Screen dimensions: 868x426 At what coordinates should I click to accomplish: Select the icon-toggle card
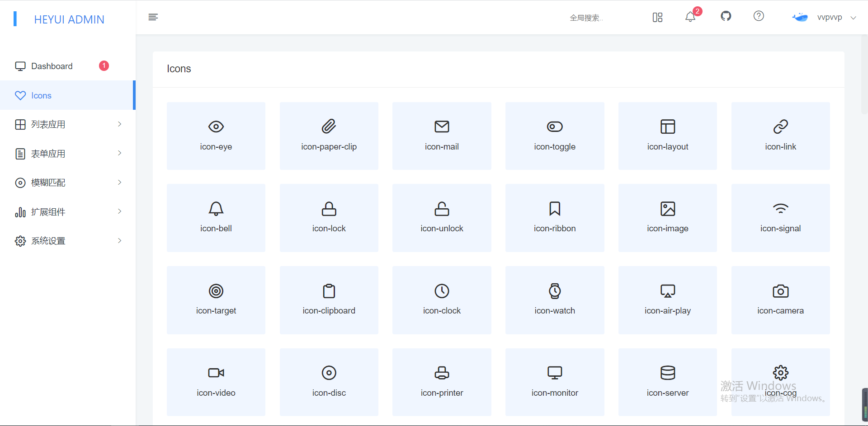pyautogui.click(x=555, y=136)
